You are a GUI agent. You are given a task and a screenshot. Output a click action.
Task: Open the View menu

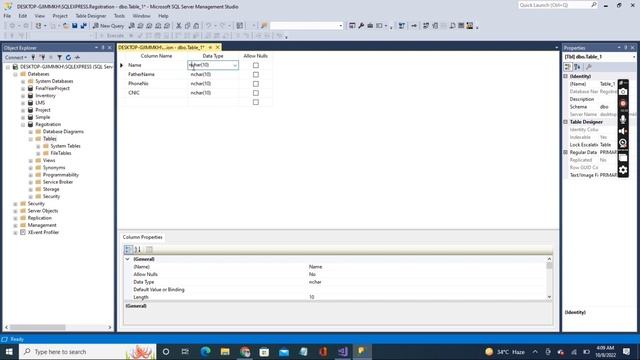[x=40, y=16]
